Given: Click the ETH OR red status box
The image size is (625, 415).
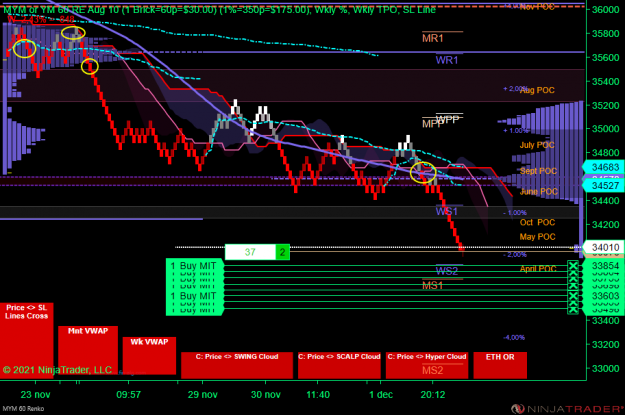Looking at the screenshot, I should coord(500,365).
